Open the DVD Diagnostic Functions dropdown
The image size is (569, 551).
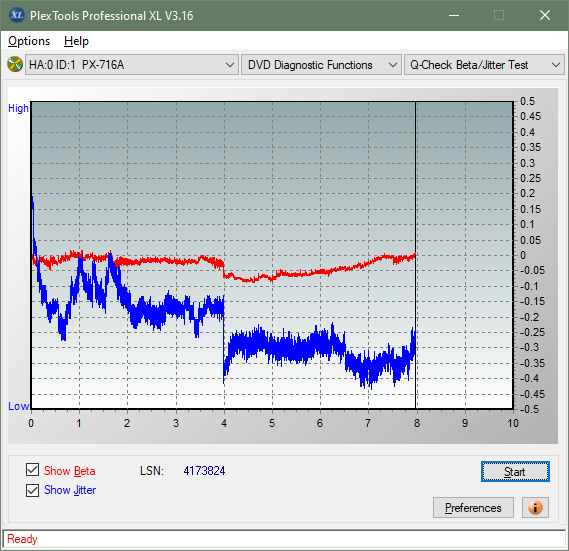click(x=321, y=65)
